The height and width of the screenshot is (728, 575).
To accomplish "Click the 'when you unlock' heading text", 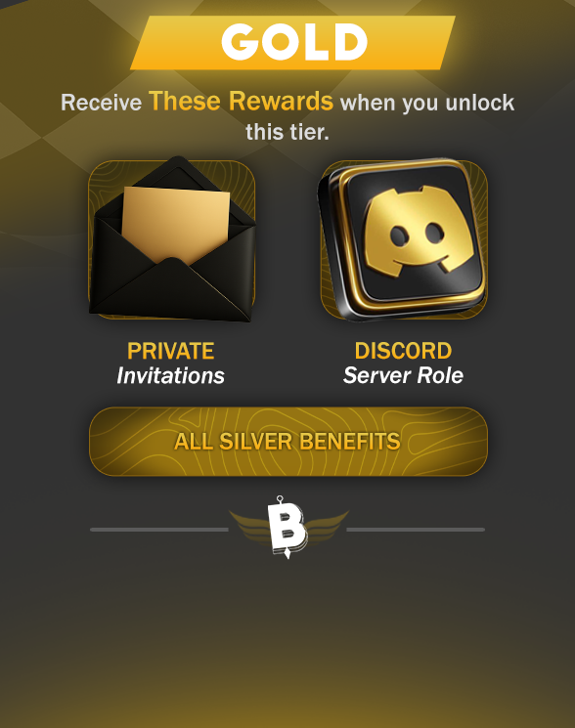I will (427, 103).
